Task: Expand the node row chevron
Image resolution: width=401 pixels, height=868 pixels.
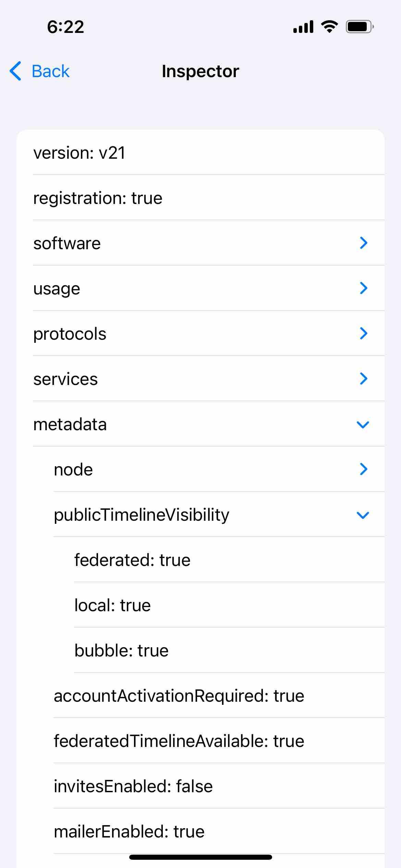Action: [x=363, y=469]
